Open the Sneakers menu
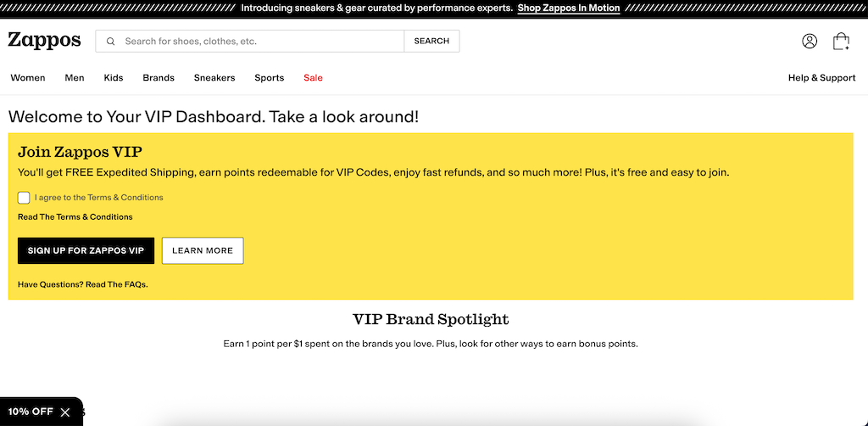 click(x=214, y=78)
